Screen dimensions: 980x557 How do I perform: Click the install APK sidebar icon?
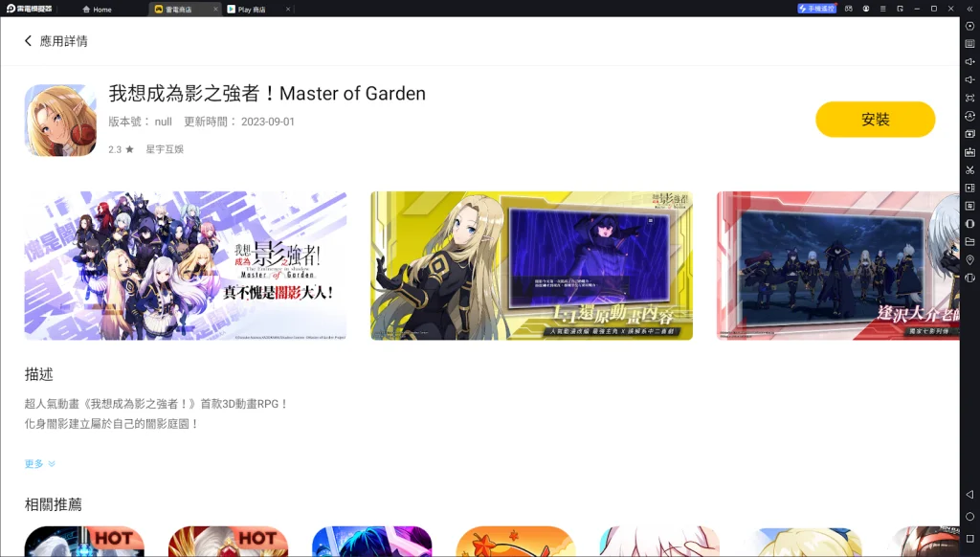(x=969, y=152)
